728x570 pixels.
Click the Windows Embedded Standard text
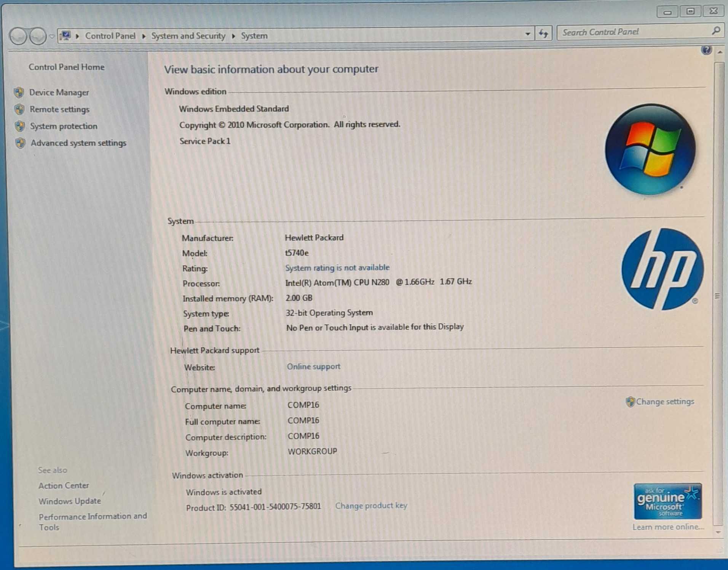(x=234, y=109)
